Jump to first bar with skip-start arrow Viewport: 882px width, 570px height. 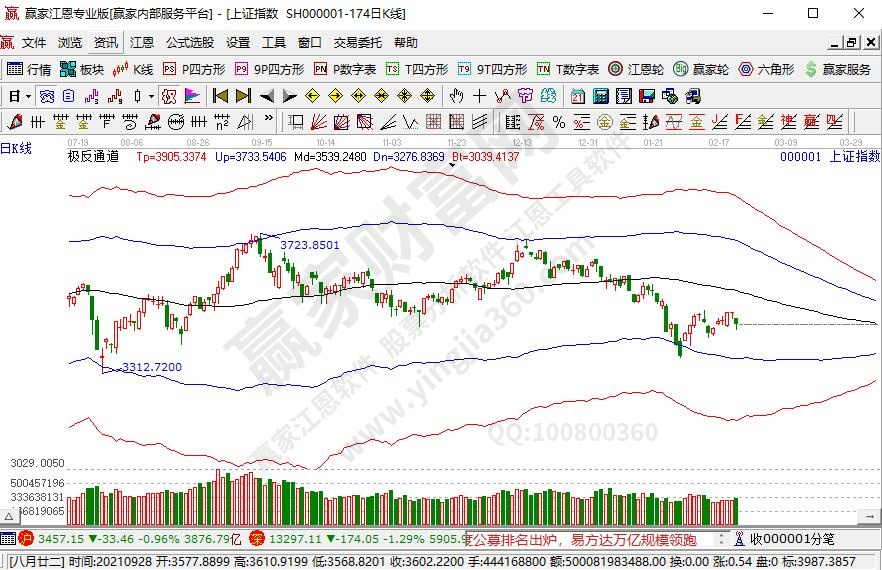tap(220, 96)
